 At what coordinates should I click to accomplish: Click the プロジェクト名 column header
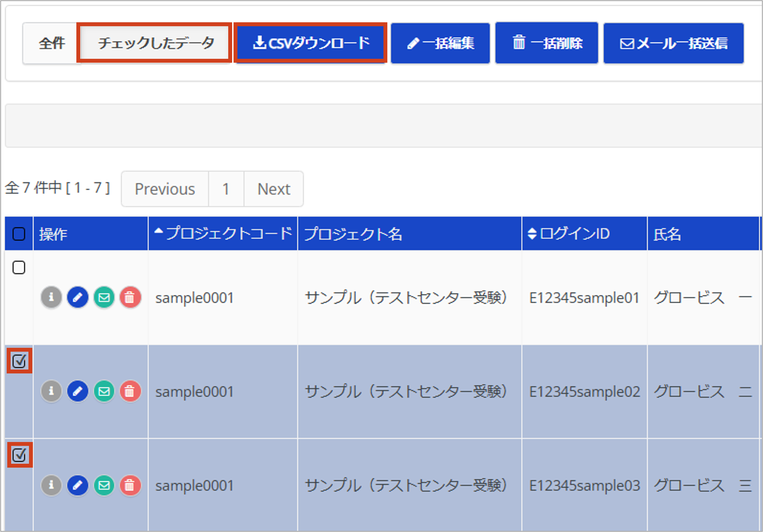pos(409,234)
